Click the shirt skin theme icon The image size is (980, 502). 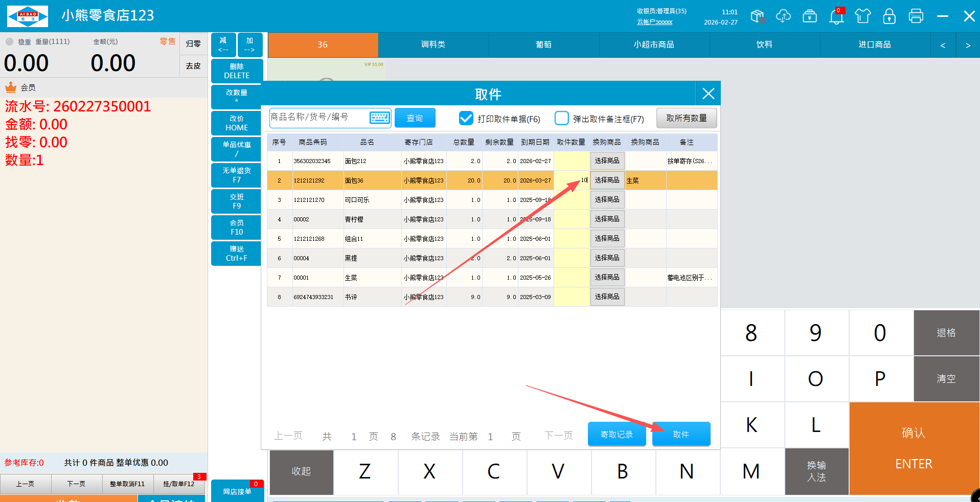(862, 16)
